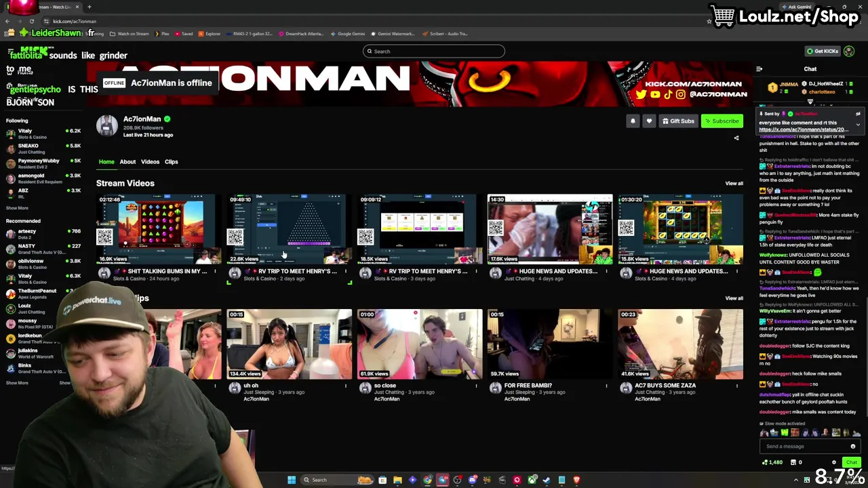Click the Chat panel header
This screenshot has width=868, height=488.
tap(810, 69)
